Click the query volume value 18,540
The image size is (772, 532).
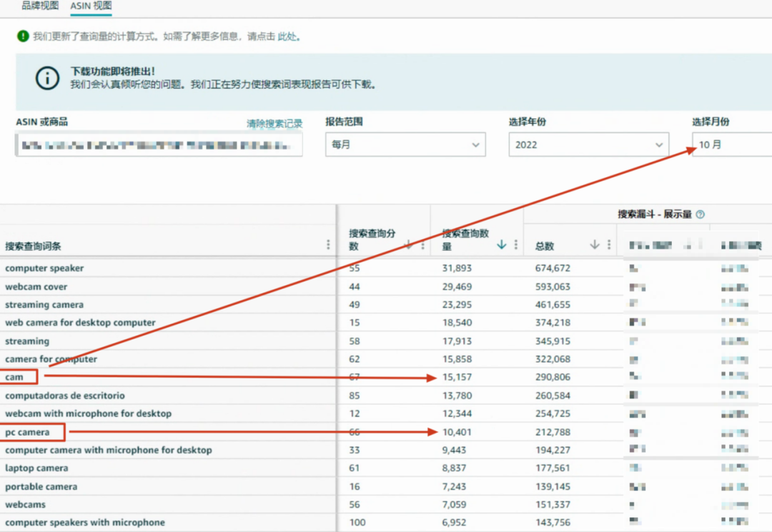pyautogui.click(x=457, y=322)
